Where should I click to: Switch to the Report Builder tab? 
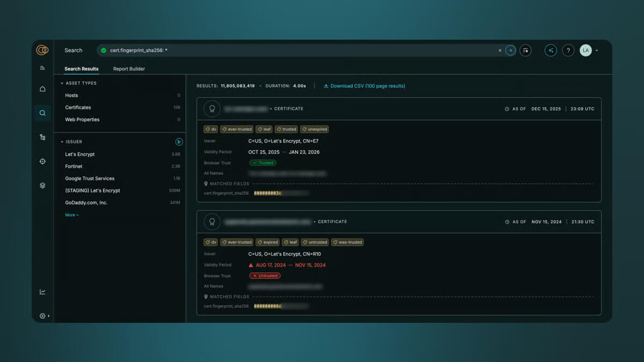point(129,69)
